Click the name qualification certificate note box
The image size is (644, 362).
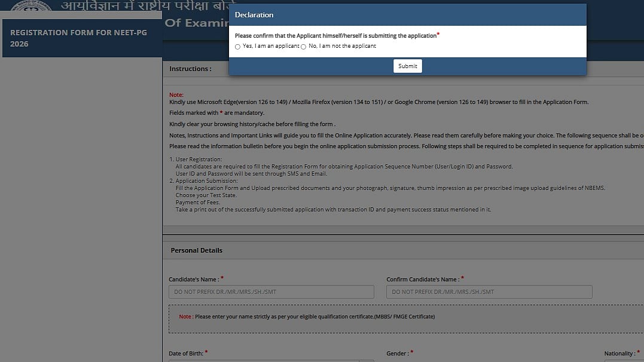pos(406,319)
